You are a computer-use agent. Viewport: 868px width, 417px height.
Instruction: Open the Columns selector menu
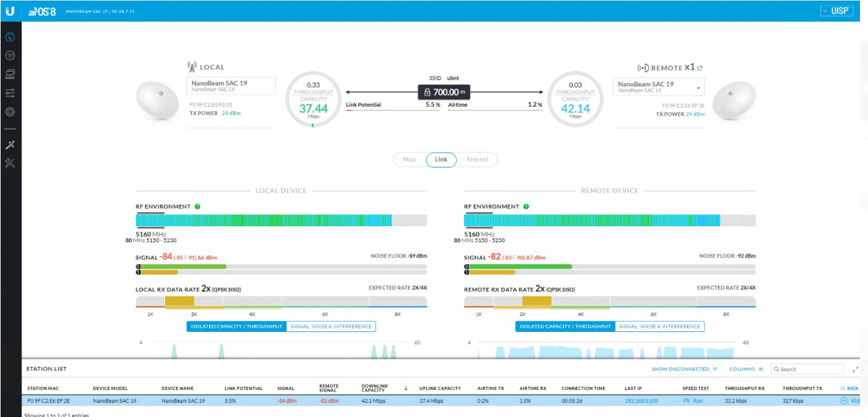point(746,369)
